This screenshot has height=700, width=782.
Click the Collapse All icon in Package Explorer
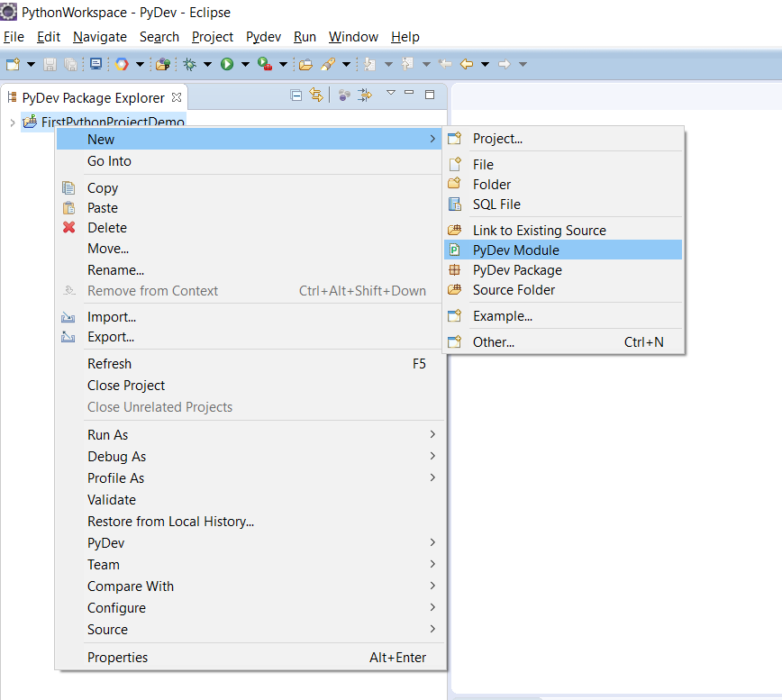tap(296, 95)
